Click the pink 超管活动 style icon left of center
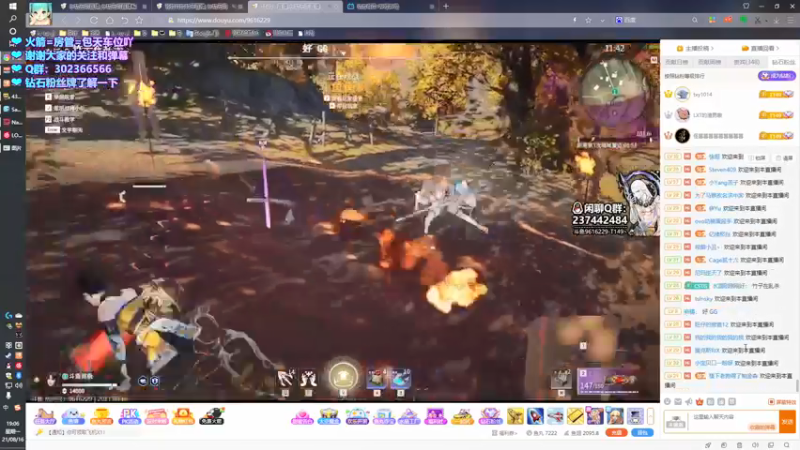The width and height of the screenshot is (800, 450). 302,416
